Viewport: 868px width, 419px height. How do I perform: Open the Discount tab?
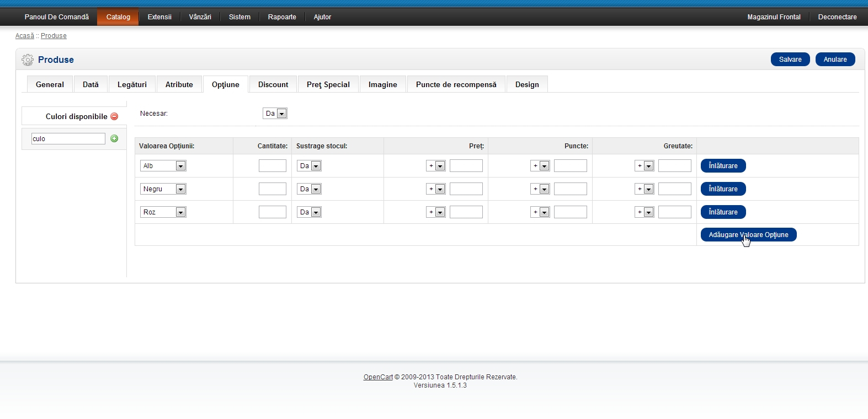click(273, 84)
